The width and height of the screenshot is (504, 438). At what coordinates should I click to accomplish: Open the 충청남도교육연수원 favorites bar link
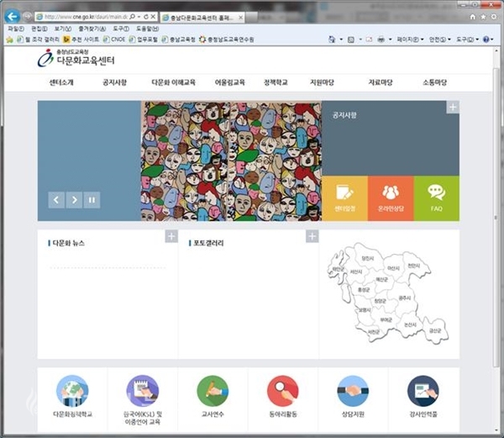[x=227, y=40]
